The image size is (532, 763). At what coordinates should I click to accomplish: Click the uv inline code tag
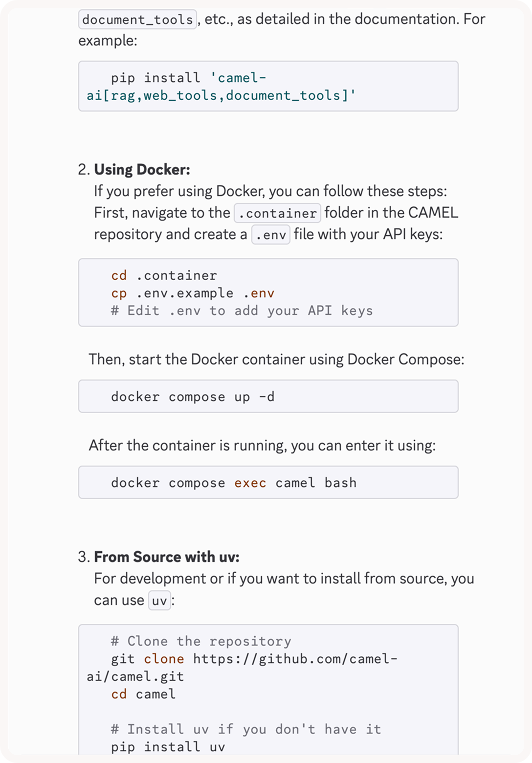(159, 601)
